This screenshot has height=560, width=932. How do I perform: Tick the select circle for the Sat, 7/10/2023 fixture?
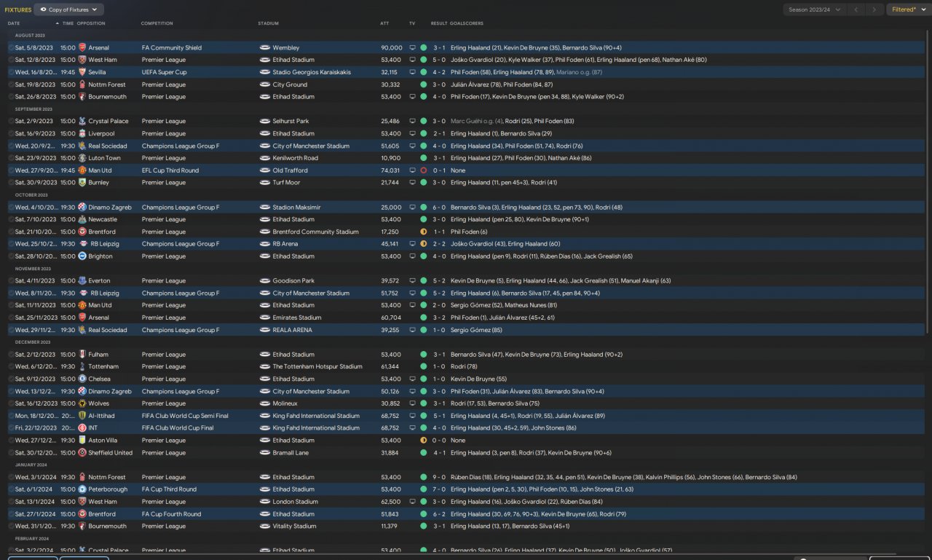pos(11,219)
